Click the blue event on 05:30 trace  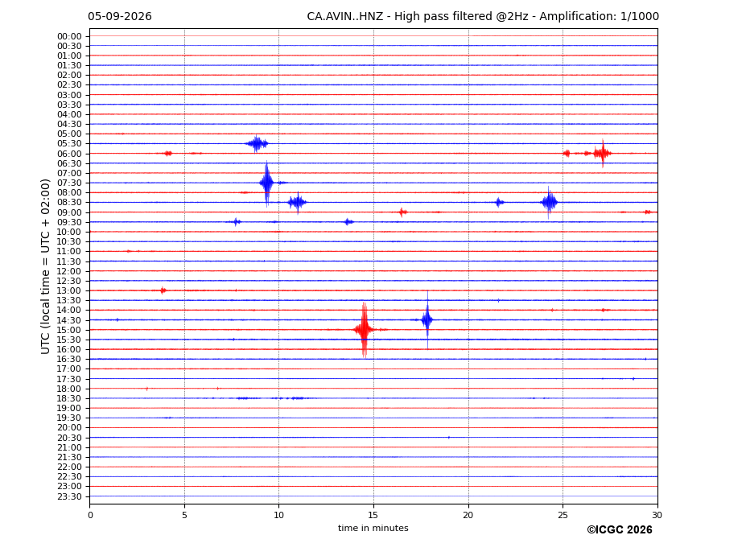(257, 143)
